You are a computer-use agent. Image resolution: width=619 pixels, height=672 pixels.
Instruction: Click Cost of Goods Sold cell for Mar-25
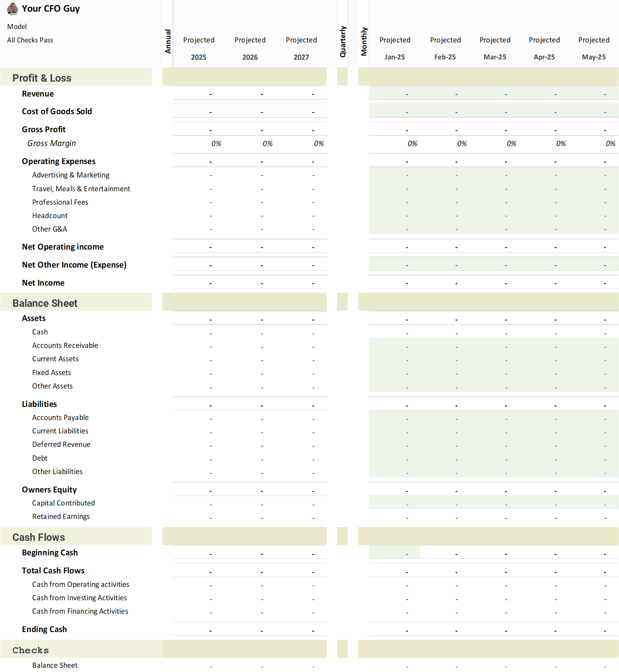click(495, 111)
